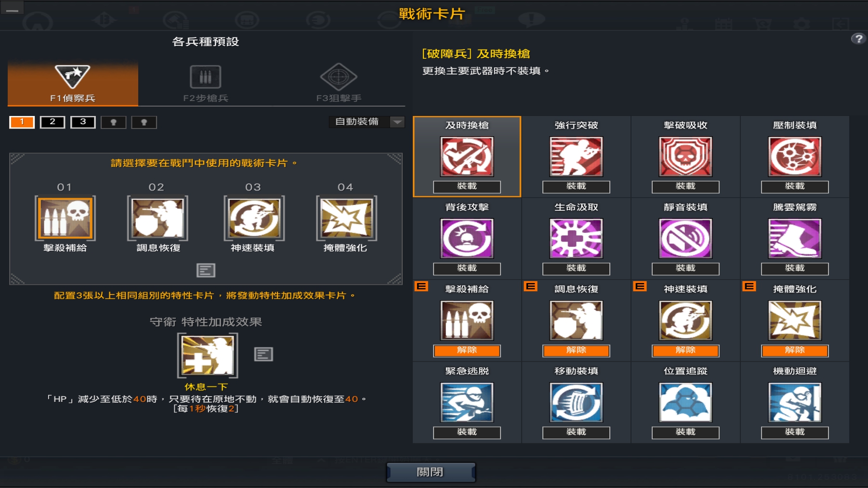This screenshot has width=868, height=488.
Task: Select the first locked preset slot
Action: (x=114, y=122)
